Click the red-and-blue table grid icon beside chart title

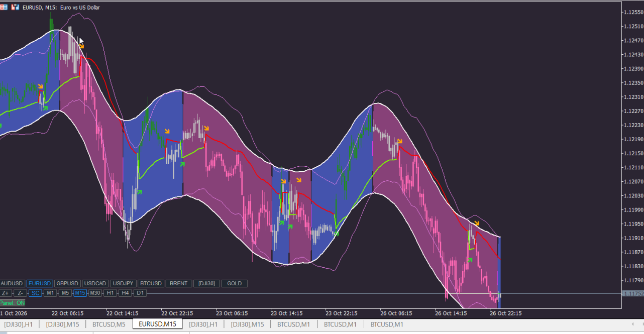tap(4, 7)
